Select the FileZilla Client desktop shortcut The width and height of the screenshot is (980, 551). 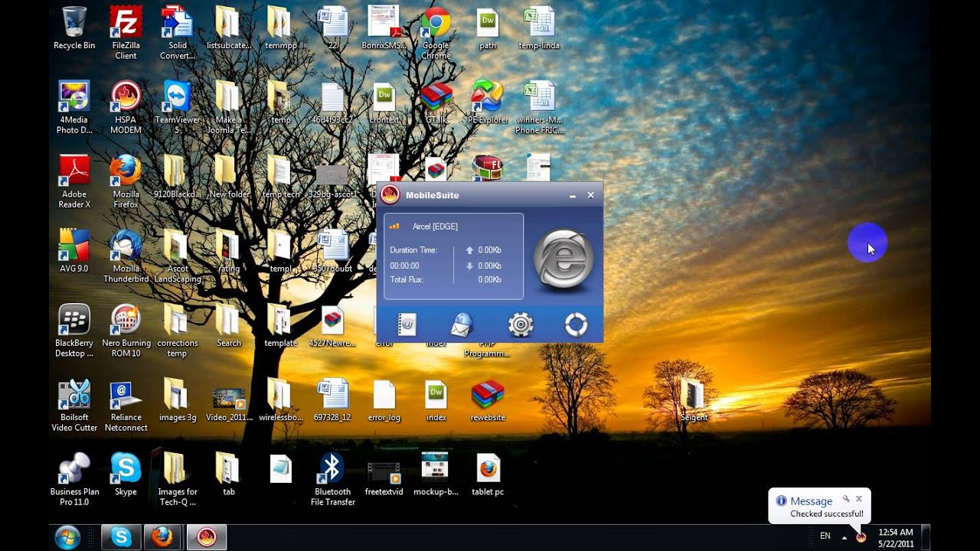click(x=126, y=33)
